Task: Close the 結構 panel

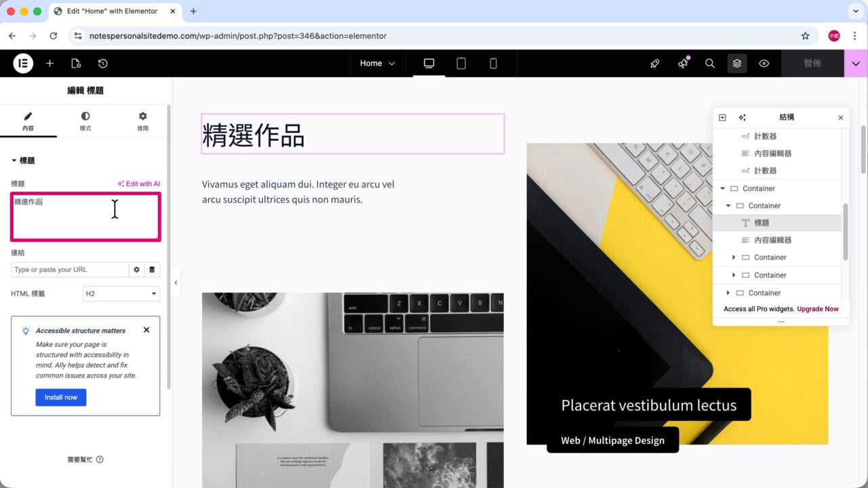Action: click(841, 117)
